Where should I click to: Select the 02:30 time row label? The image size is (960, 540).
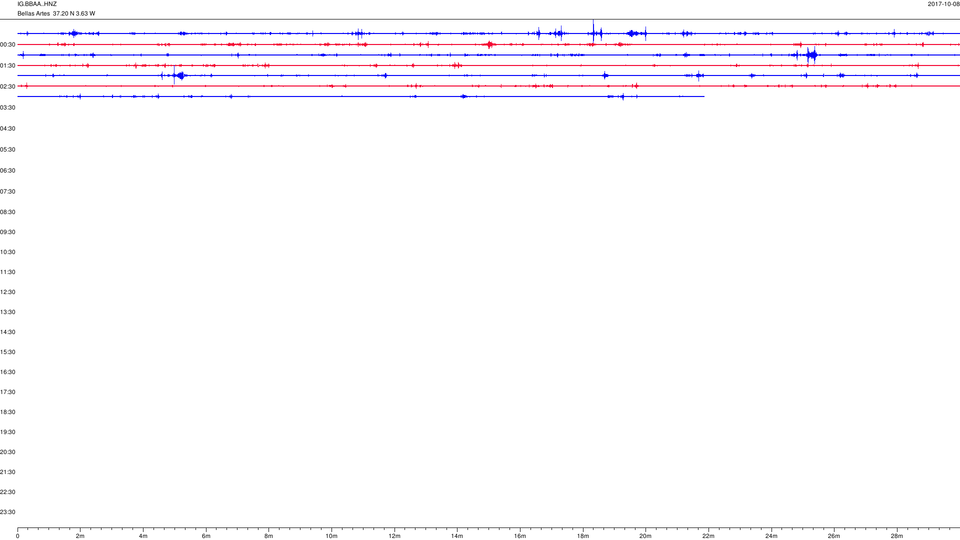[x=7, y=87]
